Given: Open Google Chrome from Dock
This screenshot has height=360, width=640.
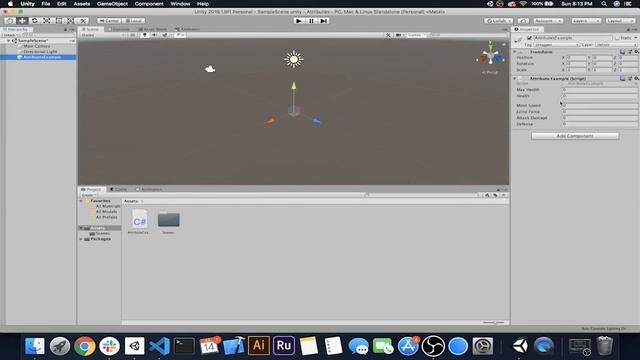Looking at the screenshot, I should [84, 346].
